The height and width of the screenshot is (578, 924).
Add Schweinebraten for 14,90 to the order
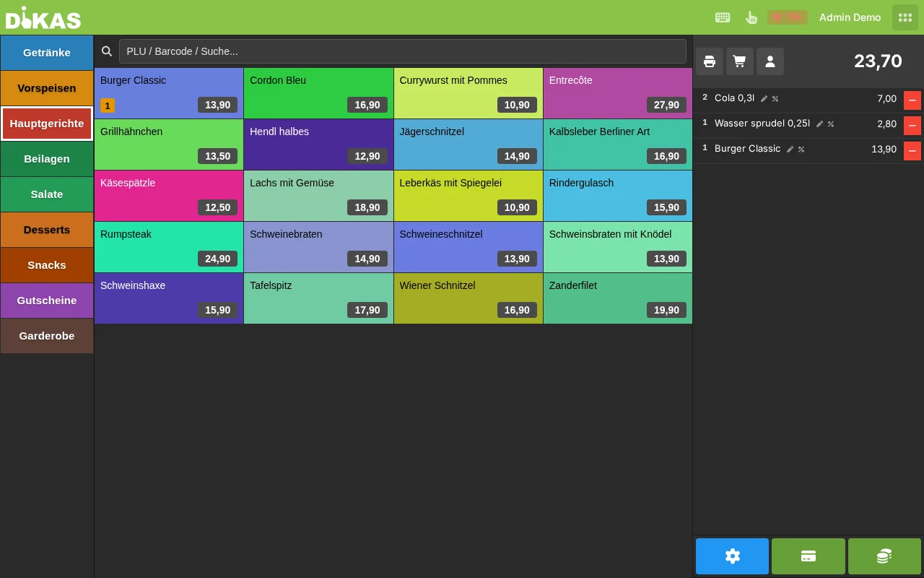coord(318,247)
